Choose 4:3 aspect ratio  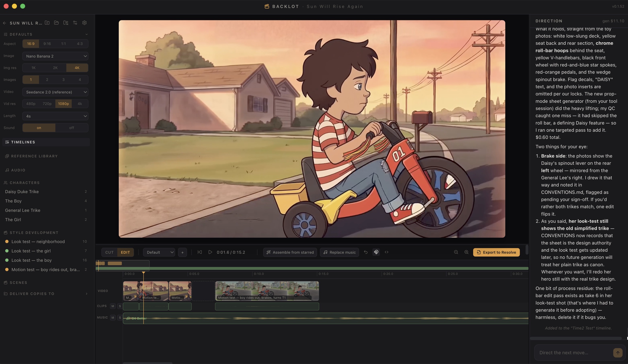tap(80, 44)
